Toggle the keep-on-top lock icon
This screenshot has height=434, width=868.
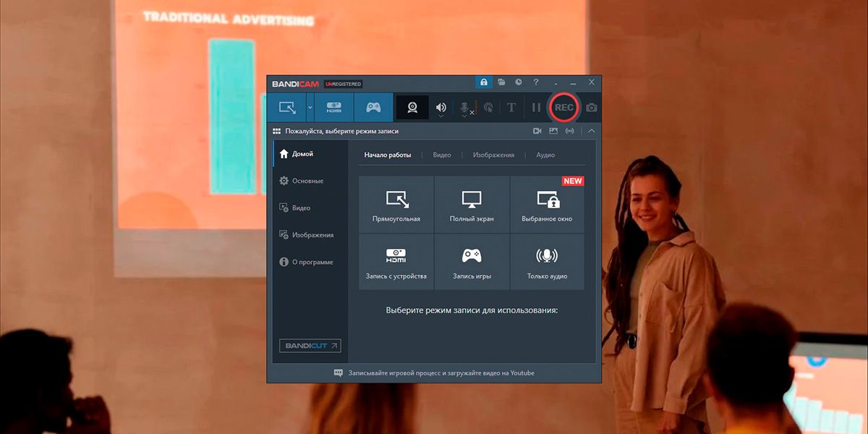(x=484, y=82)
